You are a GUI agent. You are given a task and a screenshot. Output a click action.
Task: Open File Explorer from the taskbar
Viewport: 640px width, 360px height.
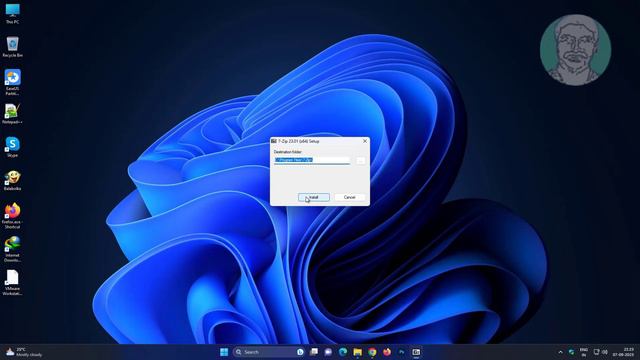click(x=358, y=352)
